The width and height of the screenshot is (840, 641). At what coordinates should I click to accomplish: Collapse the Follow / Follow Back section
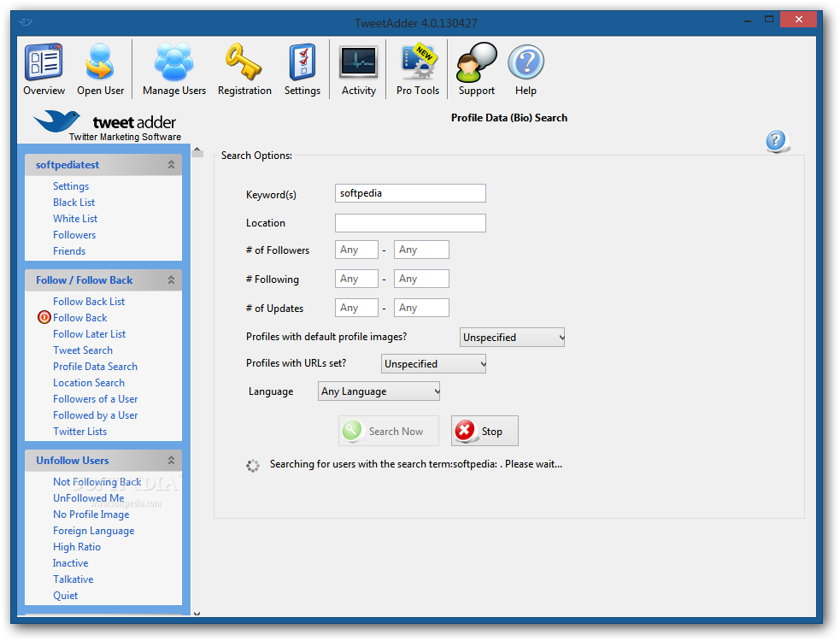(171, 279)
